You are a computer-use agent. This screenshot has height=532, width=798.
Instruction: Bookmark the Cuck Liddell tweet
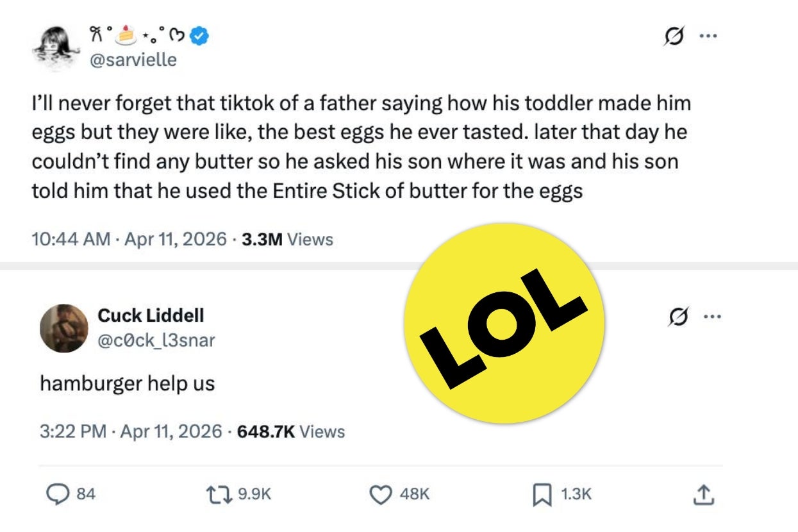tap(542, 494)
